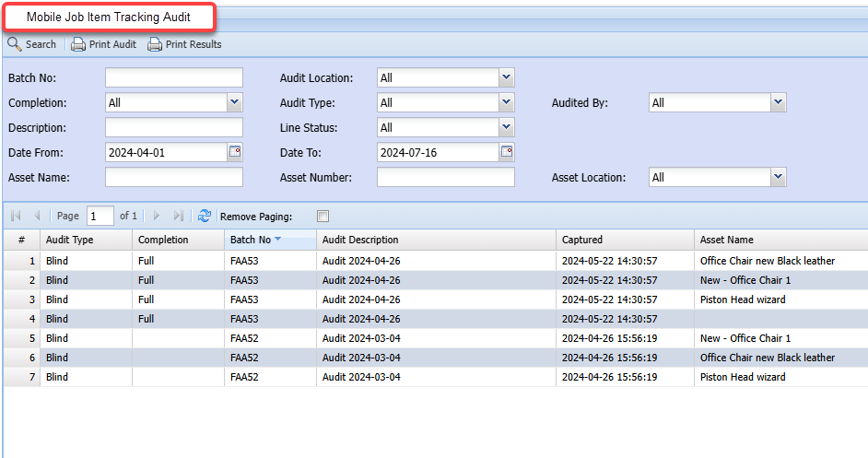Click the refresh icon in paging bar
Viewport: 868px width, 458px height.
tap(205, 216)
